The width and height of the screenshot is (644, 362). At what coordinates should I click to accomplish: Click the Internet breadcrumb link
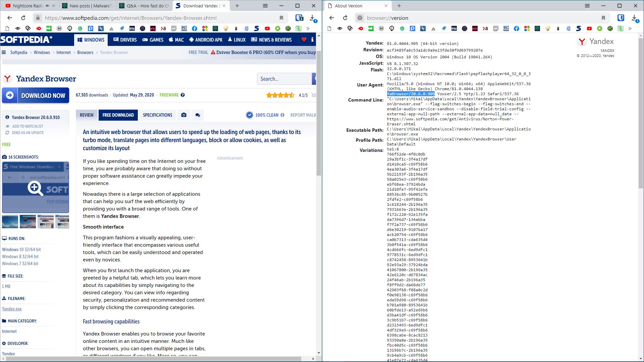tap(63, 52)
